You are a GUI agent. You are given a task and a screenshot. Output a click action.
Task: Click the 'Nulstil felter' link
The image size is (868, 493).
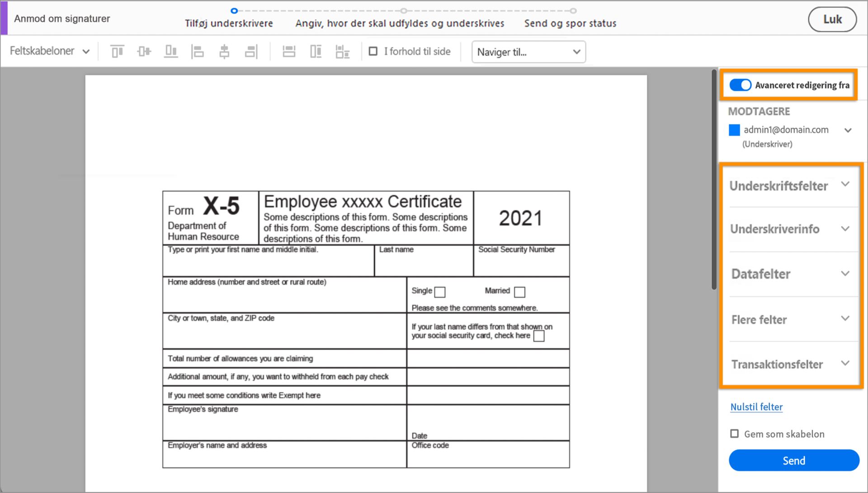(x=756, y=407)
